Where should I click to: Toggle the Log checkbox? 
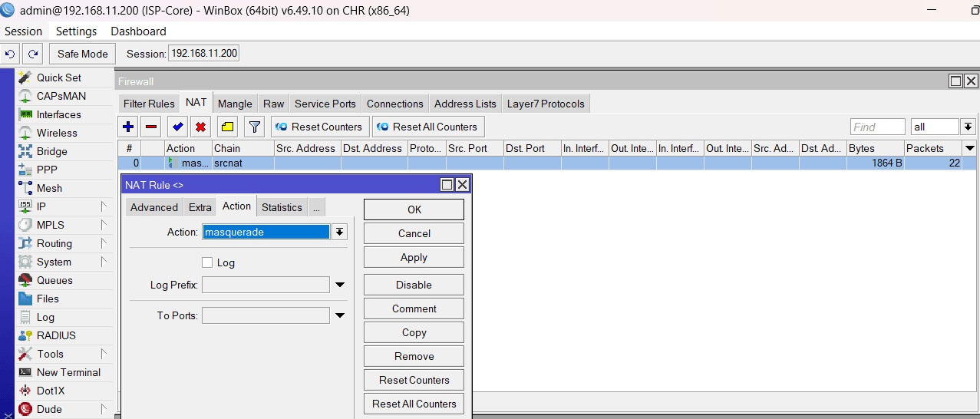(207, 262)
